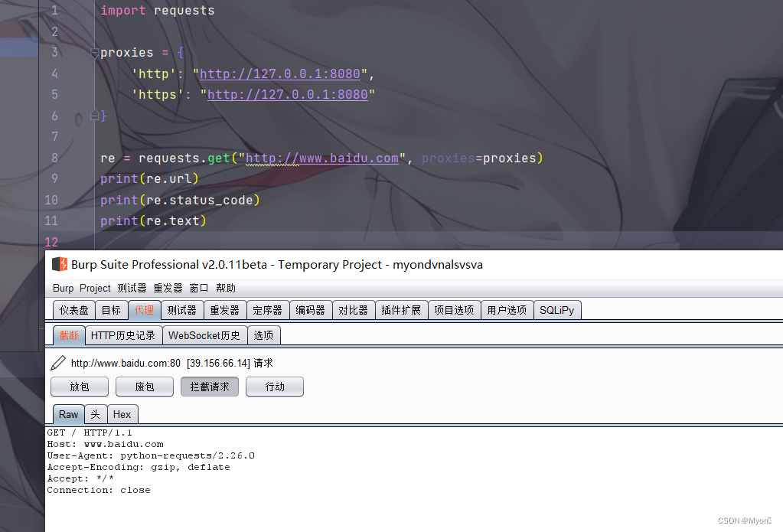Image resolution: width=783 pixels, height=532 pixels.
Task: Switch to the 目标 tab
Action: (111, 310)
